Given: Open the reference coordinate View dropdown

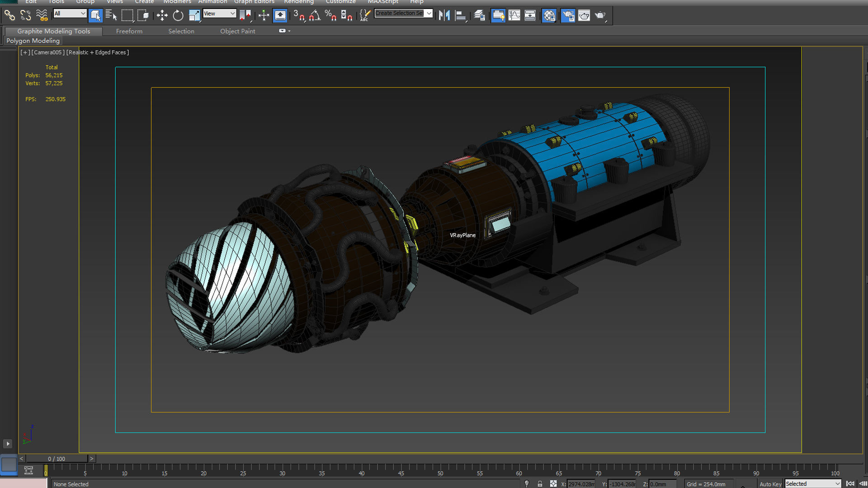Looking at the screenshot, I should tap(219, 14).
